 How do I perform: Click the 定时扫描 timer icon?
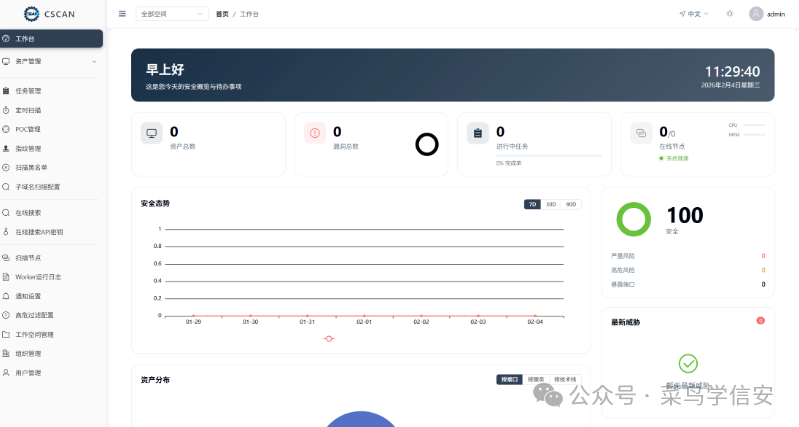pos(6,110)
